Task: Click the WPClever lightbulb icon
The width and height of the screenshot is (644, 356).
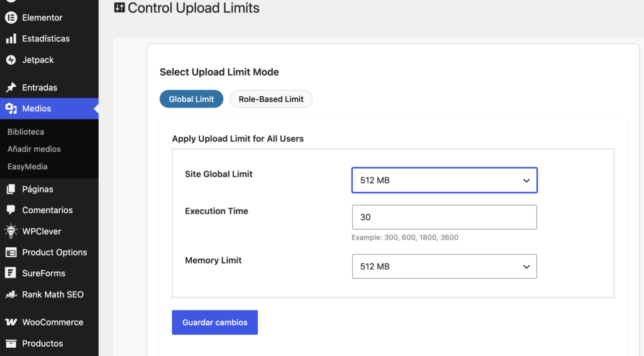Action: [x=11, y=231]
